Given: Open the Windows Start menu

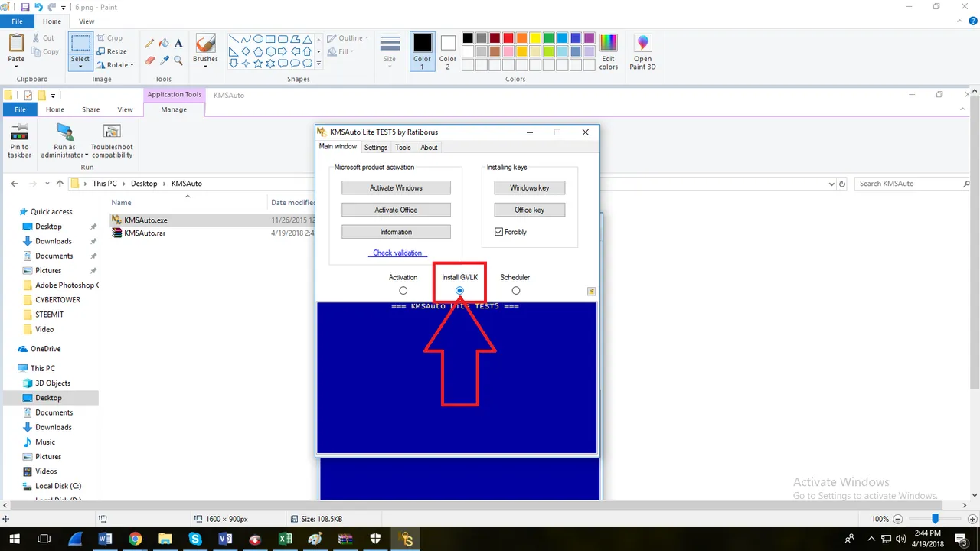Looking at the screenshot, I should pos(15,539).
